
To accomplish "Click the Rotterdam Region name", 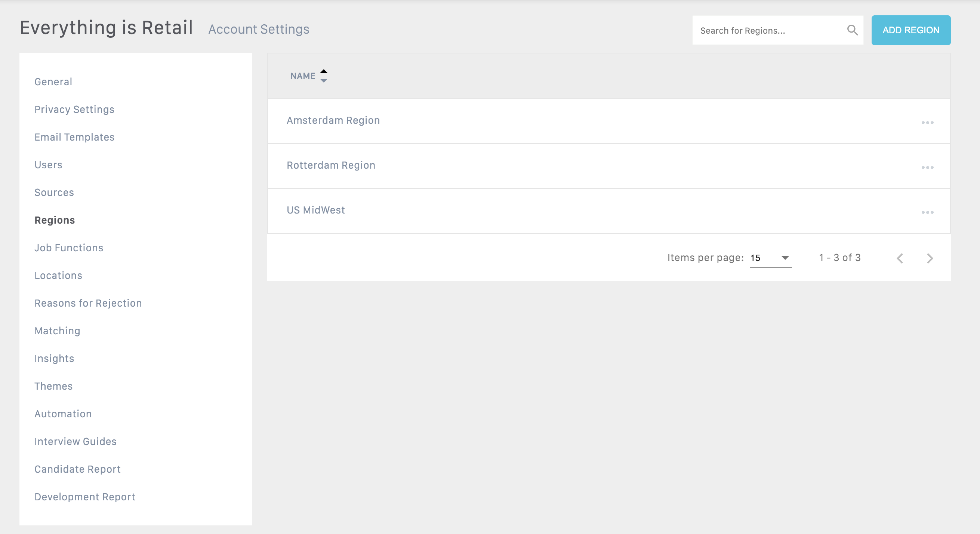I will tap(331, 165).
